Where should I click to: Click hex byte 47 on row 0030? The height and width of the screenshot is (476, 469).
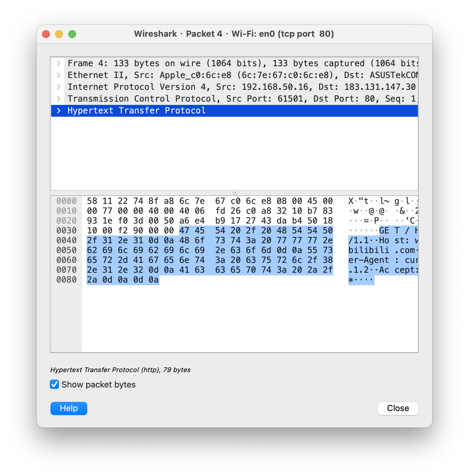pos(184,230)
